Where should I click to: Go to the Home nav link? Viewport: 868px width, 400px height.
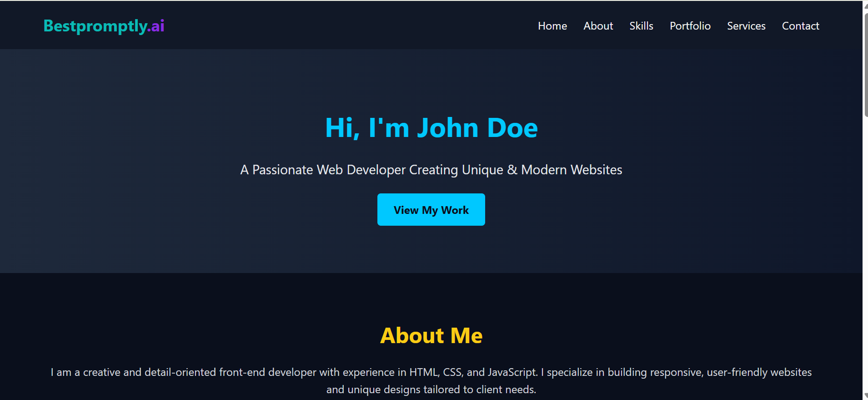pos(552,26)
